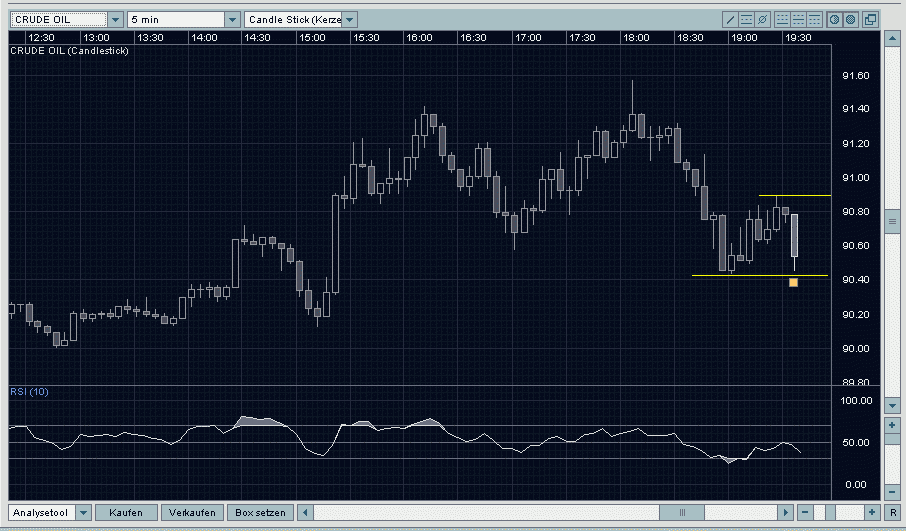This screenshot has width=906, height=531.
Task: Click the horizontal scrollbar right arrow
Action: coord(785,513)
